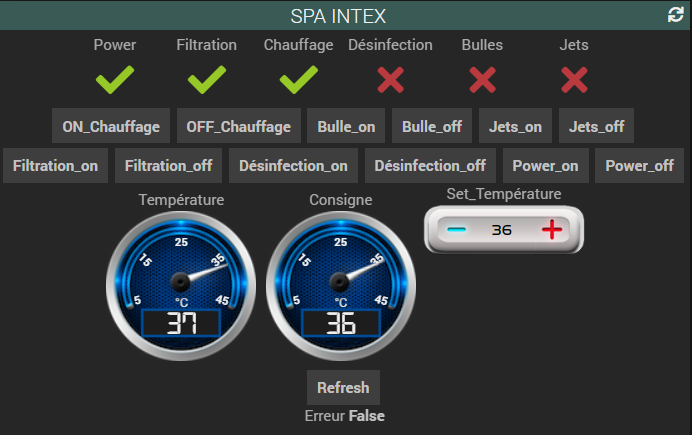Screen dimensions: 692x435
Task: Turn heating on with ON_Chauffage
Action: (111, 126)
